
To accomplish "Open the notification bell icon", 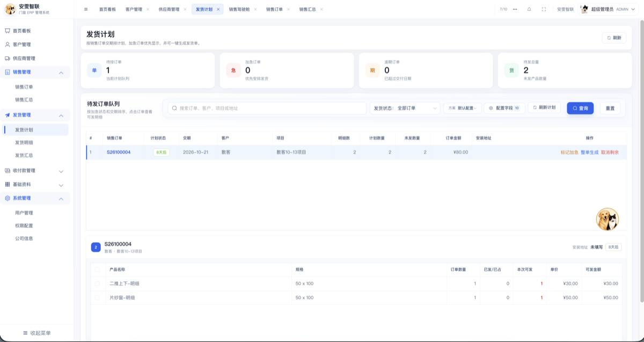I will (x=529, y=9).
